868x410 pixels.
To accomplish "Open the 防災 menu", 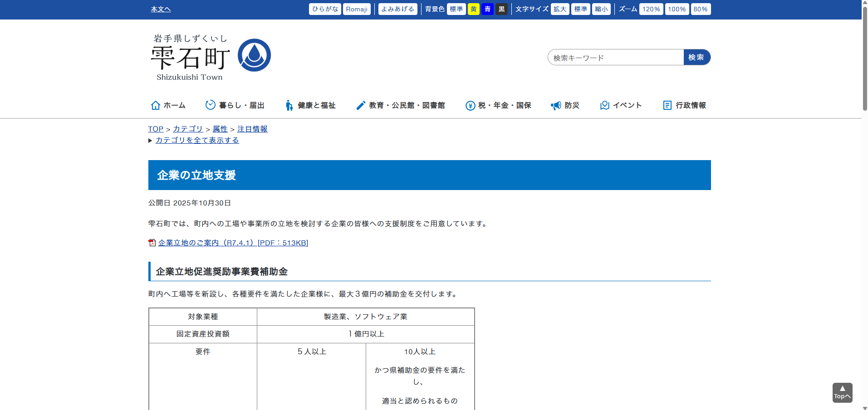I will (565, 105).
